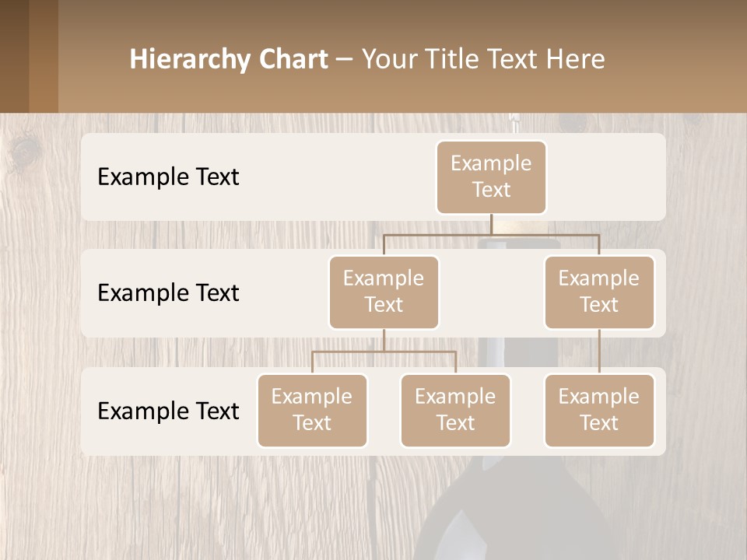Click the bold "Hierarchy Chart" title words

(x=229, y=59)
